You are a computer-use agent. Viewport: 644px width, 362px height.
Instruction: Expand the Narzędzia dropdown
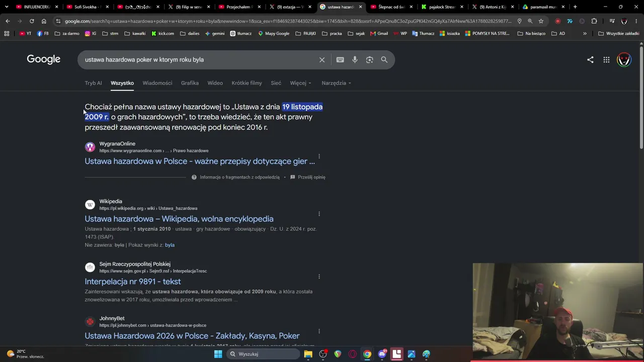pos(337,83)
